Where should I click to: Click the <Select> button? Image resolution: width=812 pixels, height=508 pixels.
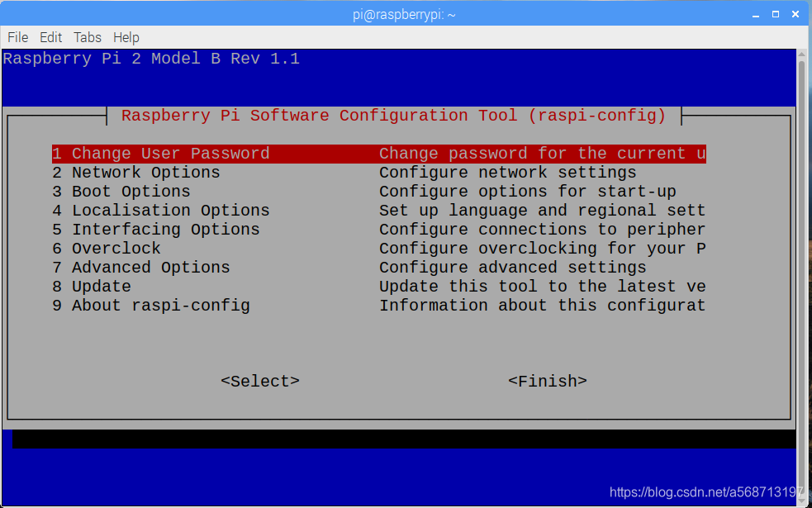[260, 381]
